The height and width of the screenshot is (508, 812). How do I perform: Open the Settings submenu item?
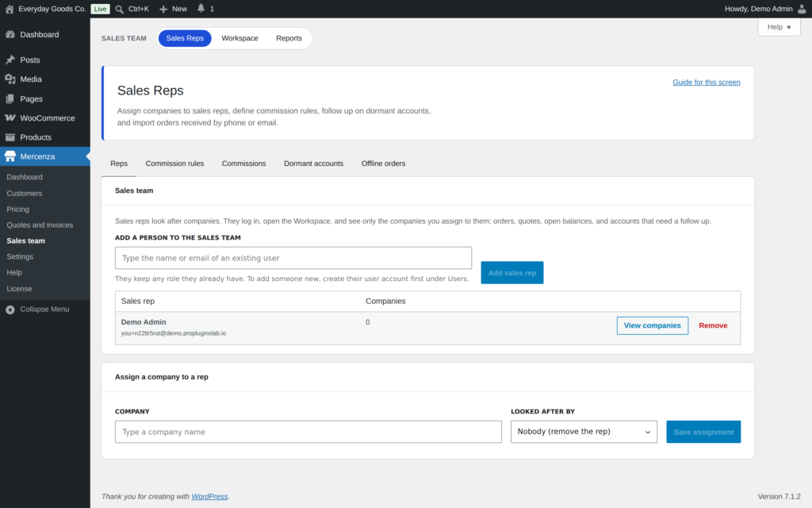point(20,256)
